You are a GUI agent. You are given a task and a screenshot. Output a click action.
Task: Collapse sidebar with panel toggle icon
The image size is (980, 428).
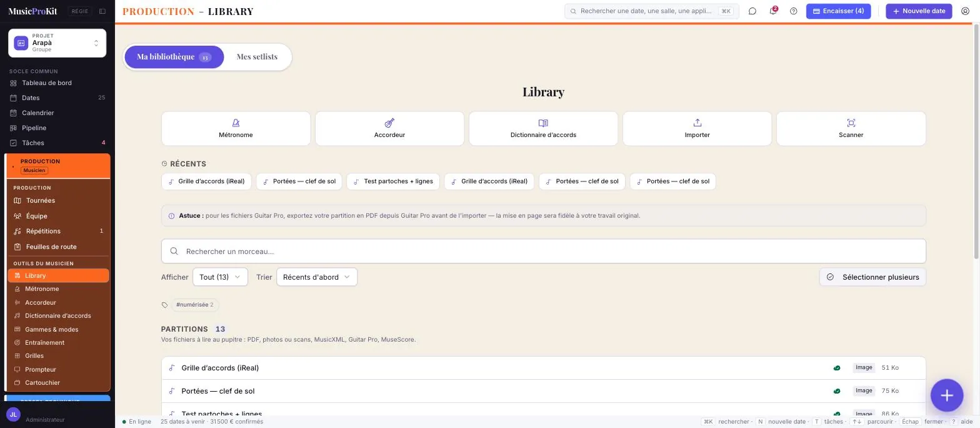(x=102, y=11)
